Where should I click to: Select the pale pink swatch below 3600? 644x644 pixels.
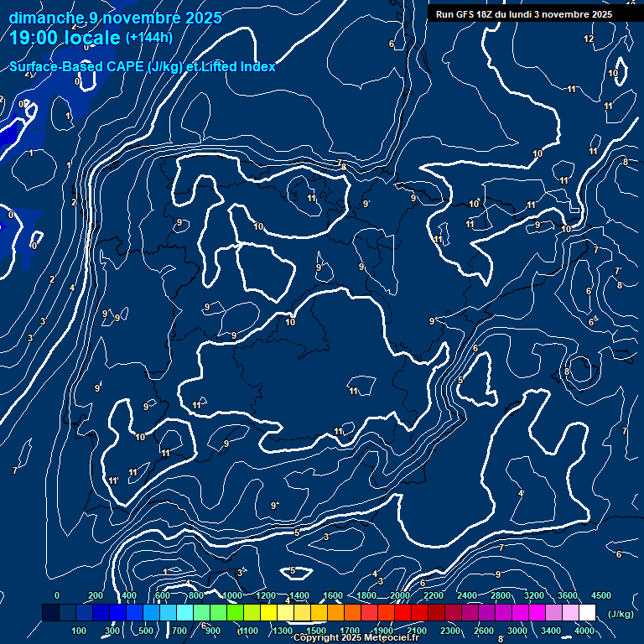point(570,612)
